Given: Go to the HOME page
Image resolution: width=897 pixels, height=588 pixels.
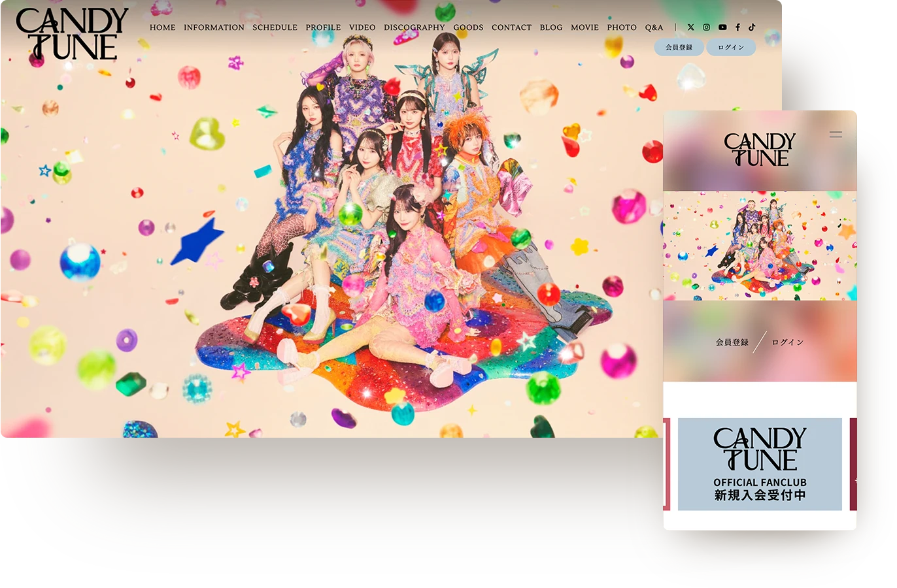Looking at the screenshot, I should point(163,27).
